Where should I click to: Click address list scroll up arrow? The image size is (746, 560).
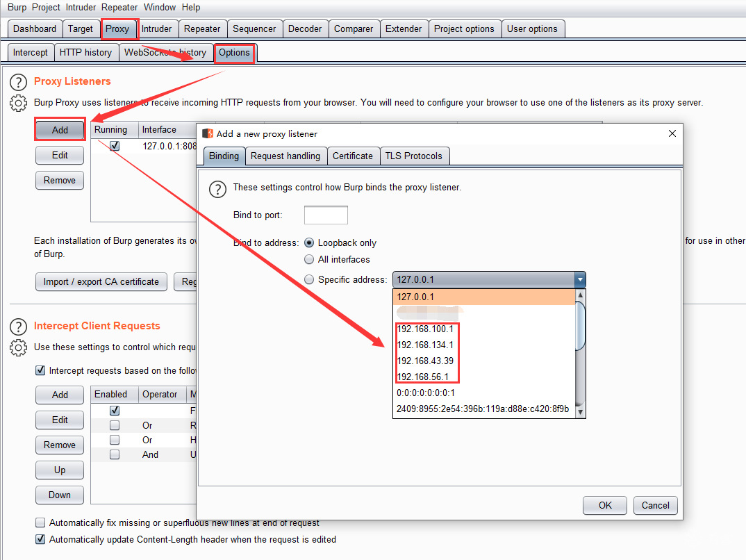click(580, 295)
